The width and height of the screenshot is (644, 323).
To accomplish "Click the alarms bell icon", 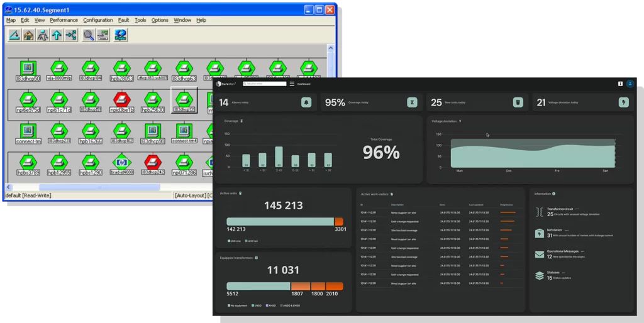I will pos(306,102).
